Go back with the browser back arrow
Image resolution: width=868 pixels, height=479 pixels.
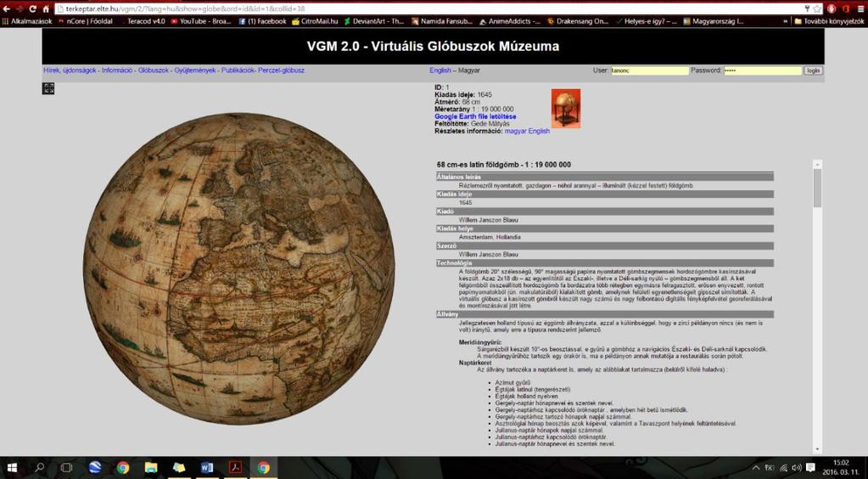coord(6,8)
